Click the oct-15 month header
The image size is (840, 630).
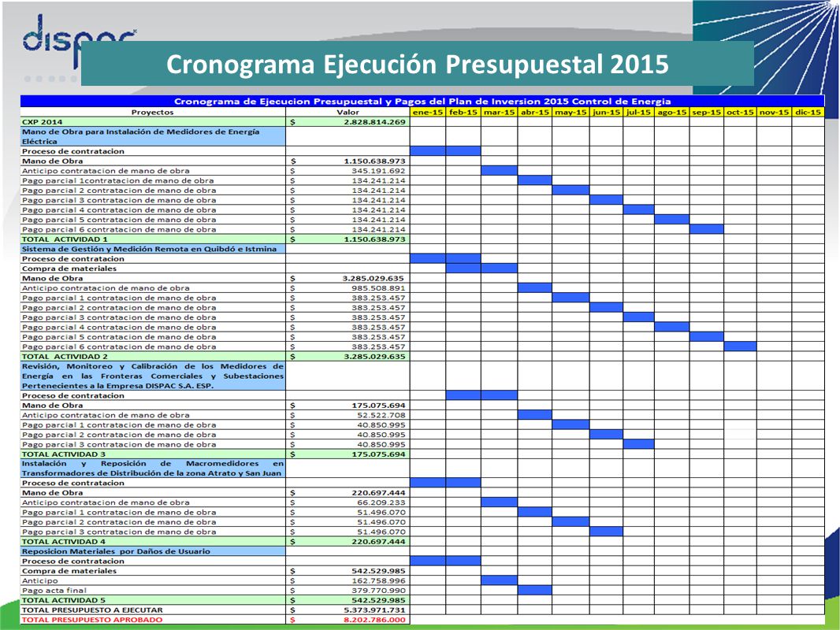point(740,113)
